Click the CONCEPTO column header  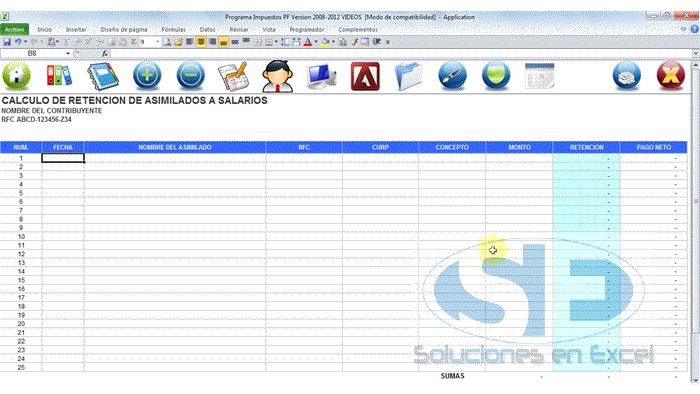pyautogui.click(x=452, y=147)
